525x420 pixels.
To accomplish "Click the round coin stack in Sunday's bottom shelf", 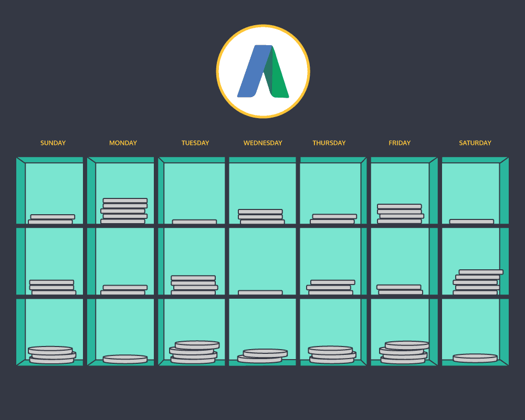I will tap(52, 355).
